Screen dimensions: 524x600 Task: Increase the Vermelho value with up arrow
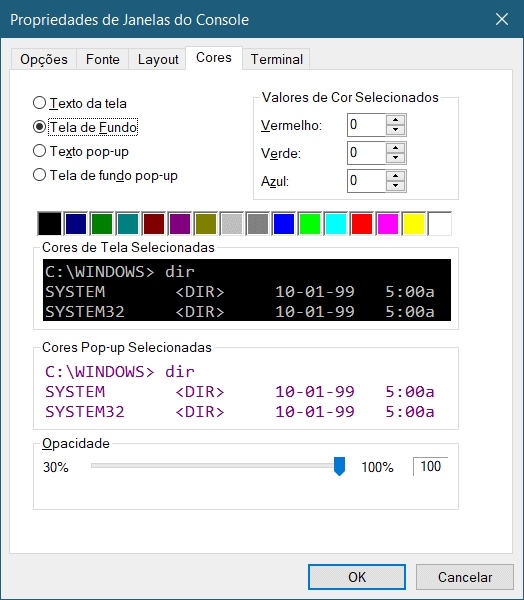(x=395, y=120)
